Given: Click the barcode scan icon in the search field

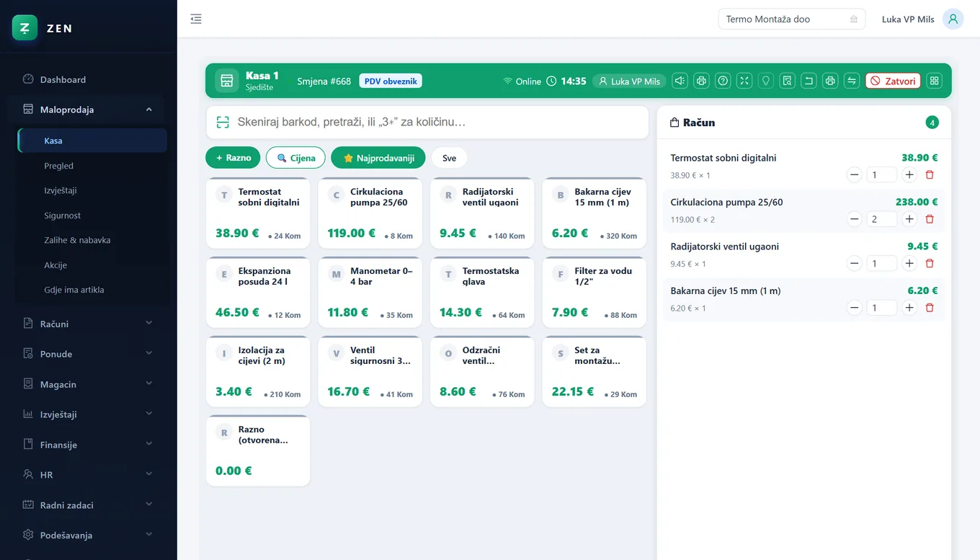Looking at the screenshot, I should tap(222, 123).
